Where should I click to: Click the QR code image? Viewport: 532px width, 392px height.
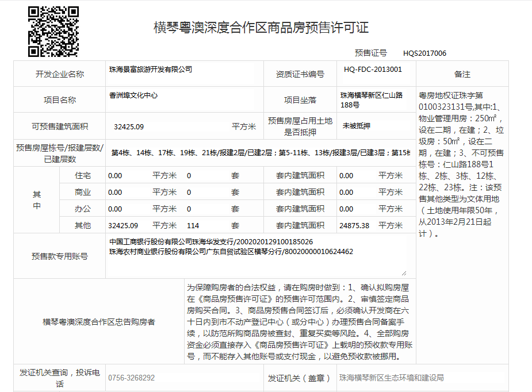pyautogui.click(x=53, y=32)
